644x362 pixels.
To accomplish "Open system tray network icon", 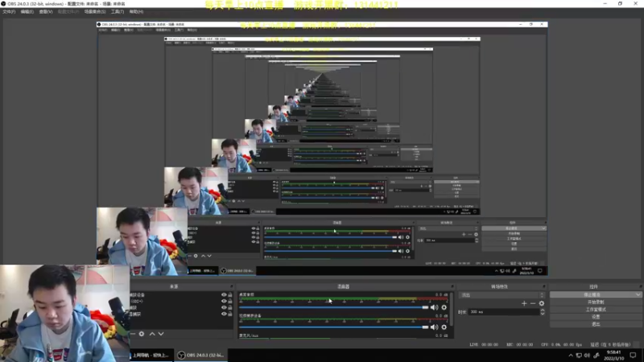I will (579, 356).
